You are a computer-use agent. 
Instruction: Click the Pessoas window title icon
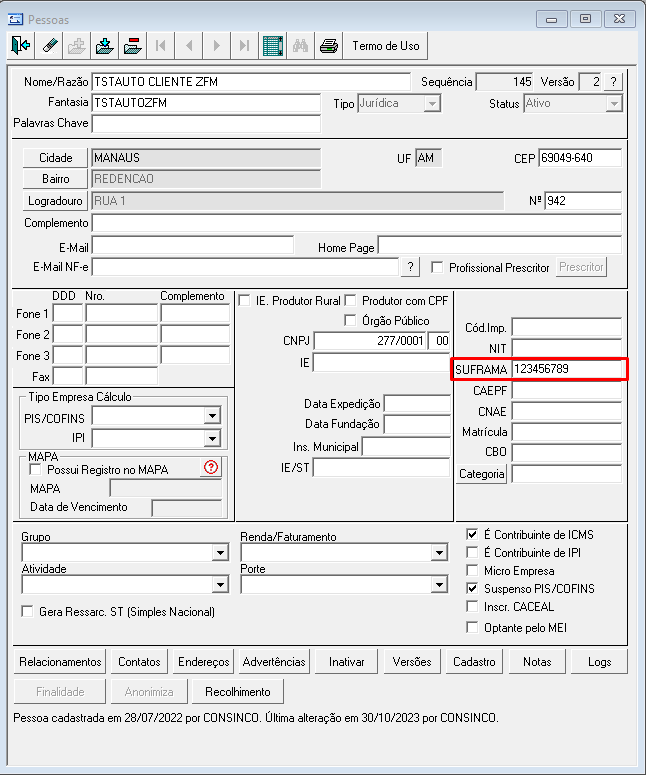(16, 19)
